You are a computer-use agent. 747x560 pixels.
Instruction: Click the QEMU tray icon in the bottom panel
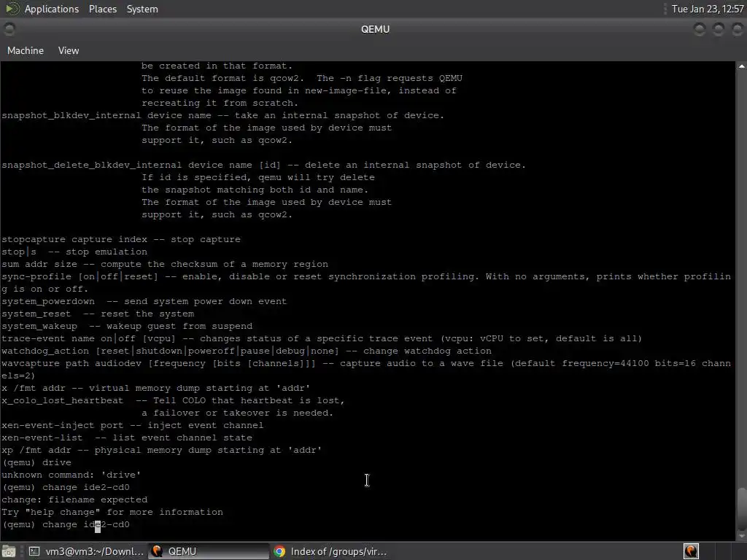[x=691, y=551]
